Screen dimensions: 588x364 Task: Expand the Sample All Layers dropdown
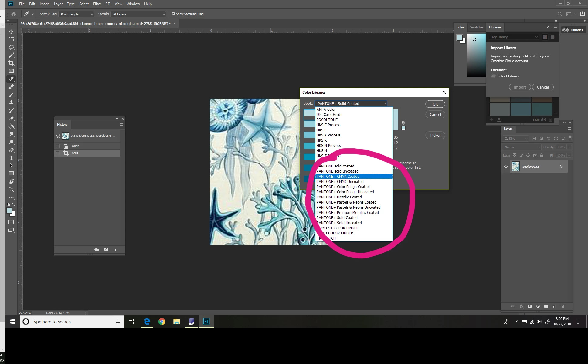point(139,14)
